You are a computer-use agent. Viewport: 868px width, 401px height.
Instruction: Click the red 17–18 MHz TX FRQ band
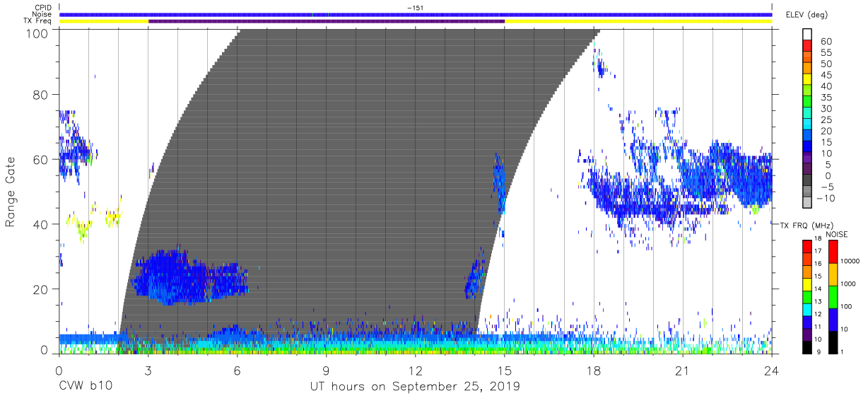(807, 245)
